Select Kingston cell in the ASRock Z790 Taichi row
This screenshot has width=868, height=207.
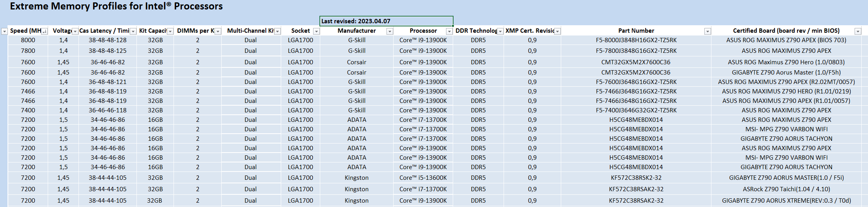click(x=357, y=189)
